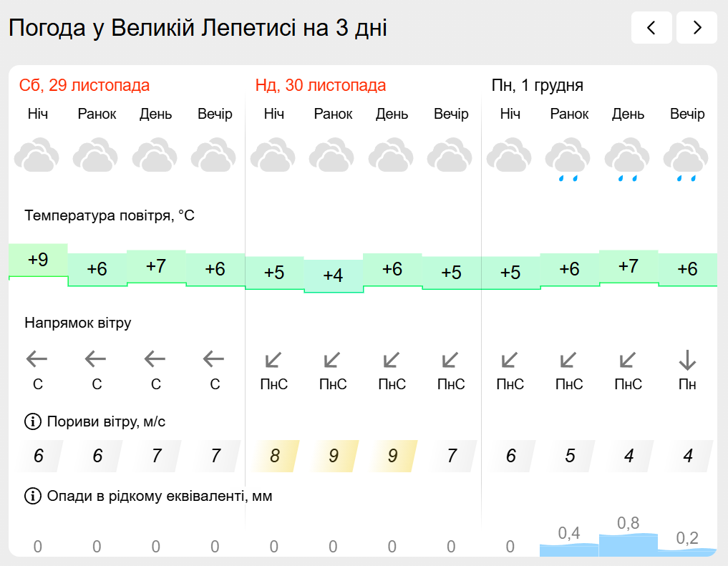Click Sunday morning northeast wind arrow
This screenshot has width=728, height=566.
coord(333,359)
